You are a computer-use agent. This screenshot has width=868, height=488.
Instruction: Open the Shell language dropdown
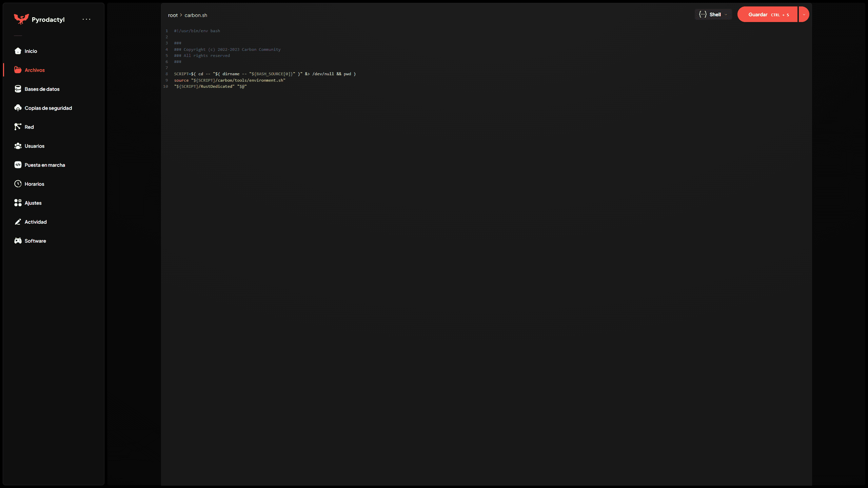(713, 15)
